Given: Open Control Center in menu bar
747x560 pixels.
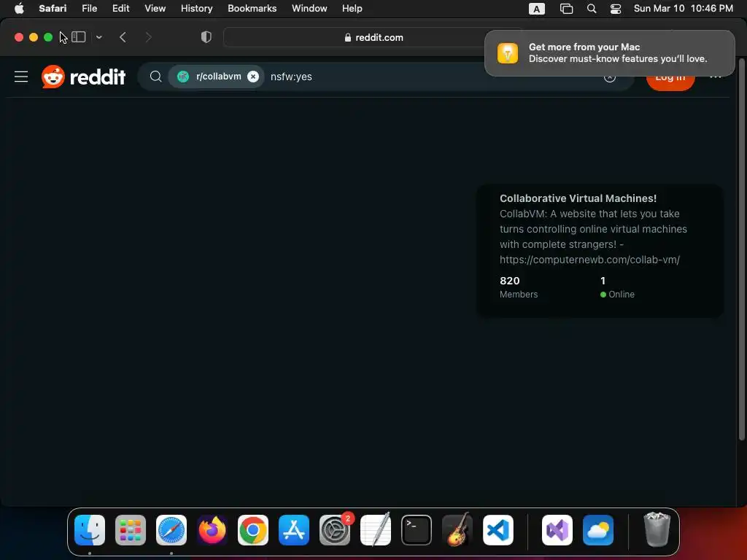Looking at the screenshot, I should (x=616, y=9).
